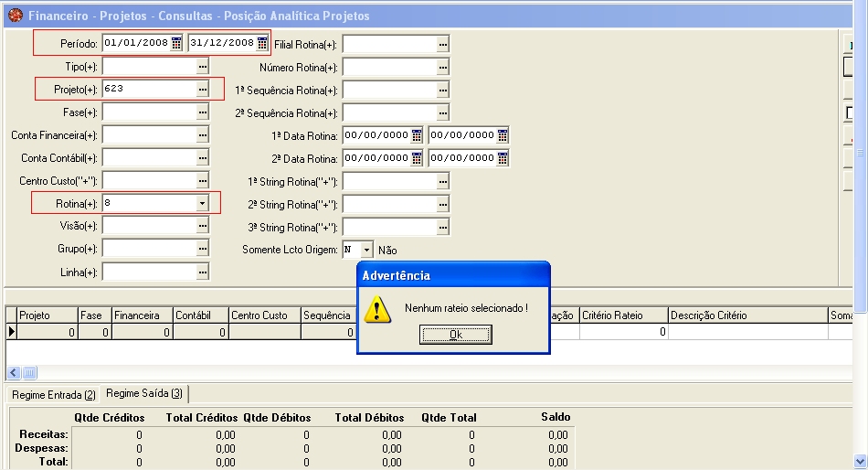868x470 pixels.
Task: Open lookup for 3ª String Rotina field
Action: (x=443, y=228)
